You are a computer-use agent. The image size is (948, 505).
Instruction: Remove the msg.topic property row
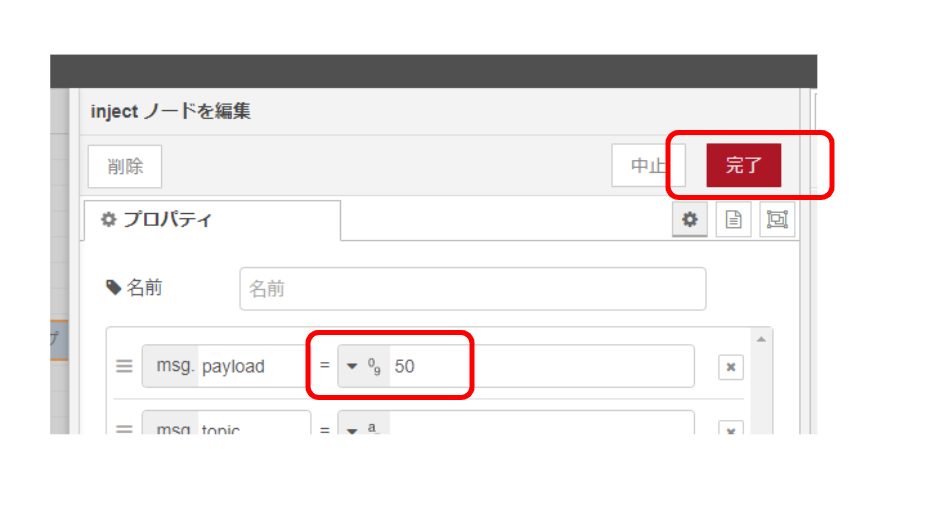(730, 428)
